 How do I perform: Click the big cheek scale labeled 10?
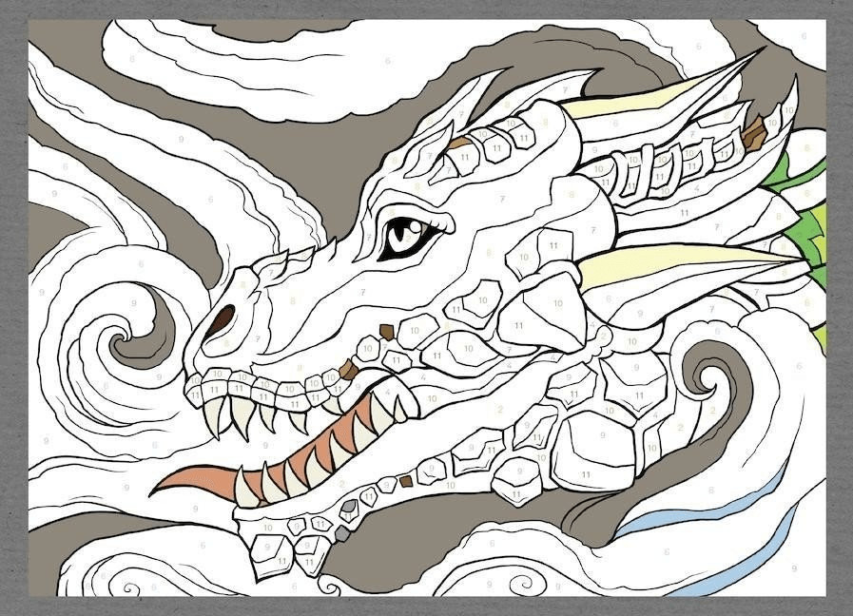click(x=555, y=305)
